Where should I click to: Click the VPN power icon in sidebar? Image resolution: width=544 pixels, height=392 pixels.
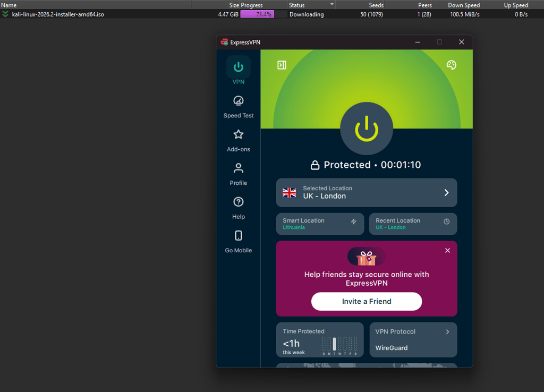pos(239,67)
